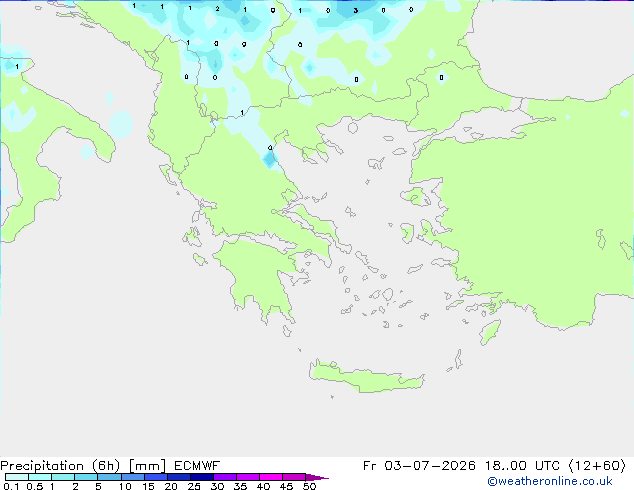Click the '3' precipitation value on map

click(355, 11)
